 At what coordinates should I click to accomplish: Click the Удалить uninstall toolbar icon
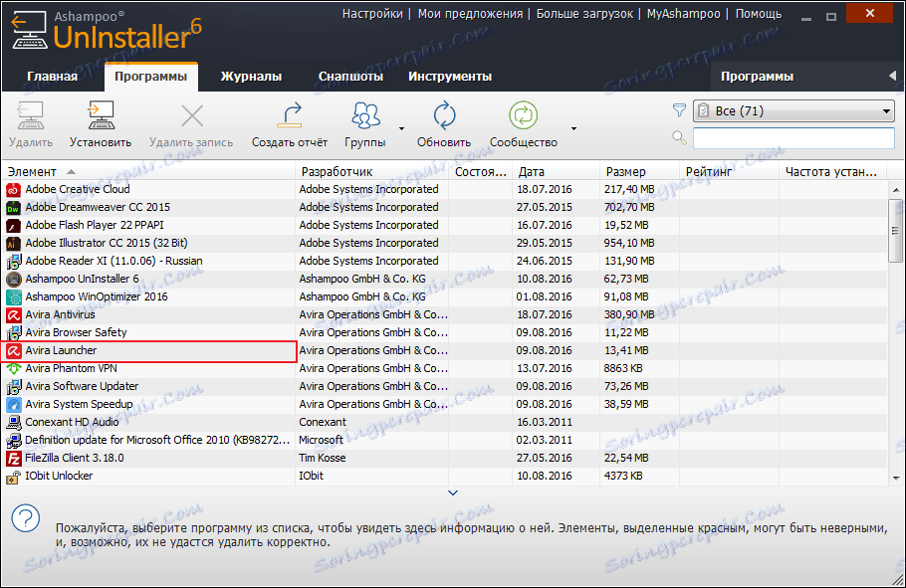(31, 115)
